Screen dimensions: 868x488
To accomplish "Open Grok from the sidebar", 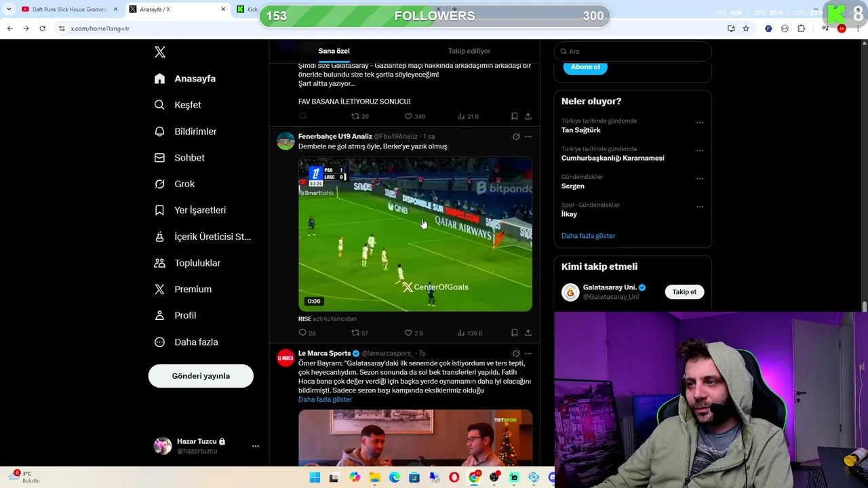I will 174,184.
